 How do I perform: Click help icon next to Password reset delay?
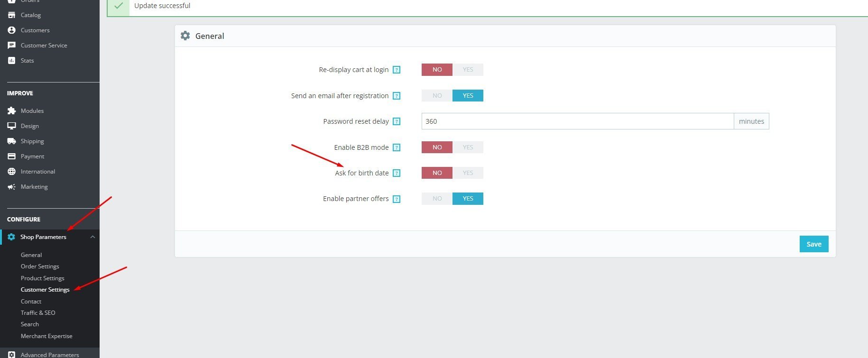(397, 121)
